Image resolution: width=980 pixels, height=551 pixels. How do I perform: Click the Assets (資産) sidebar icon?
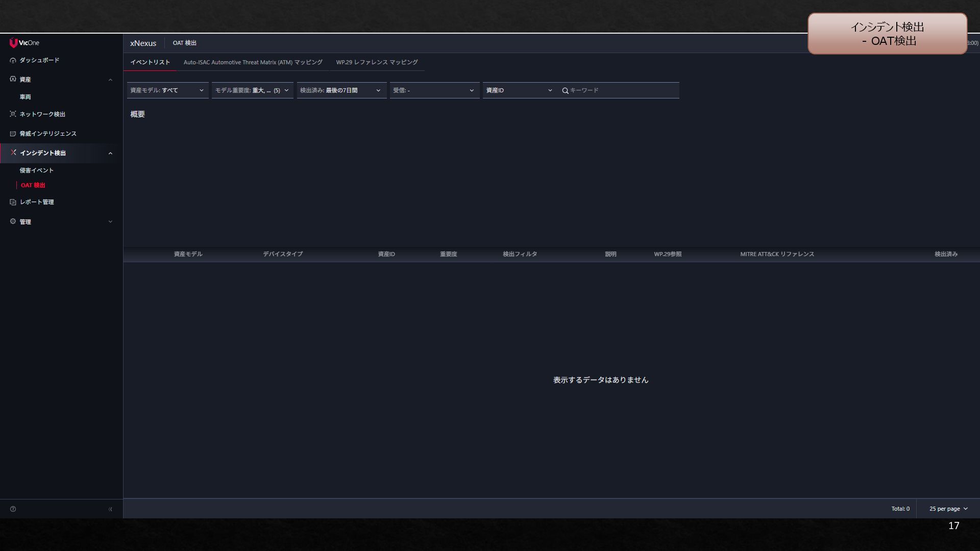click(13, 79)
